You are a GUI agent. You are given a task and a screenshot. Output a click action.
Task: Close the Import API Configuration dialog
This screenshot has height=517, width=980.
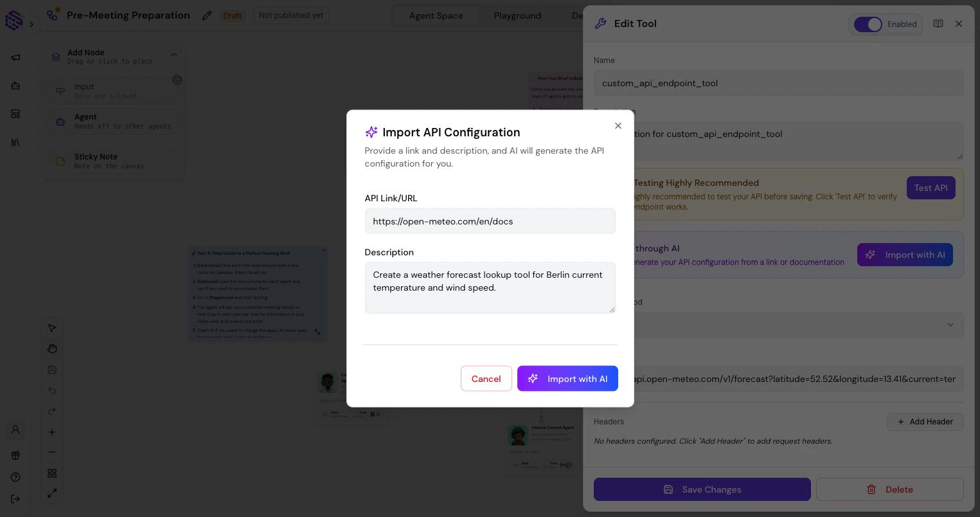[618, 126]
